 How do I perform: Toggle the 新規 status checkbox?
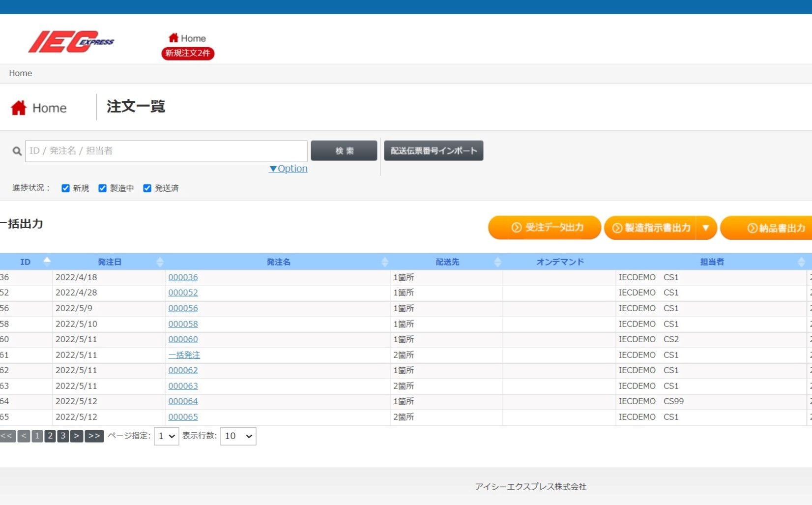click(x=65, y=188)
